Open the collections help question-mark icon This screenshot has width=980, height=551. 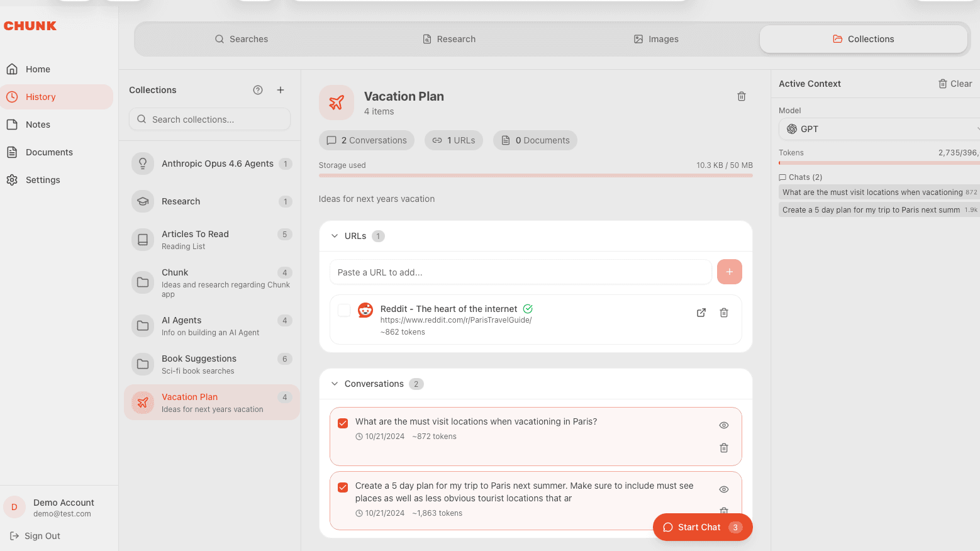click(x=258, y=90)
